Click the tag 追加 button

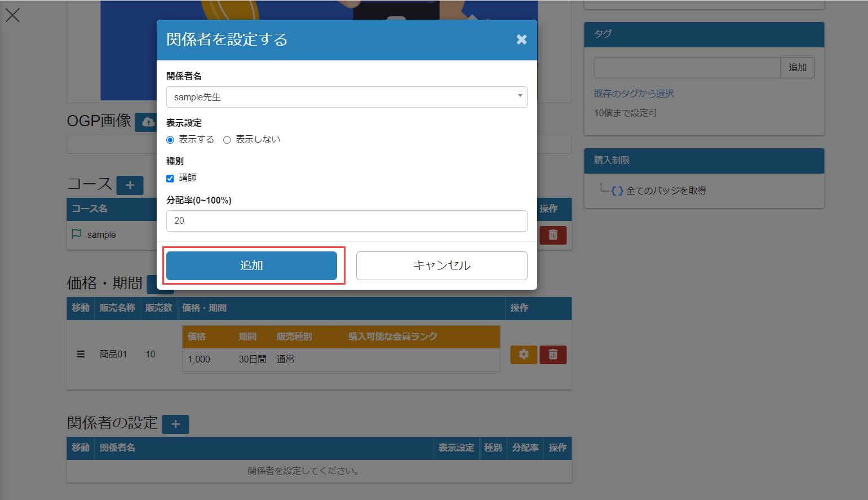point(797,68)
